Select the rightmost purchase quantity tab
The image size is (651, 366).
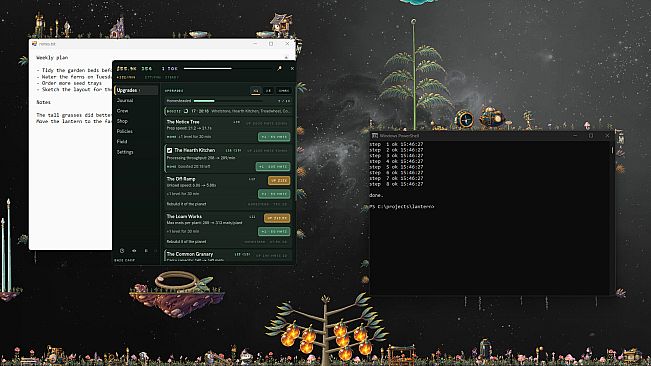284,90
